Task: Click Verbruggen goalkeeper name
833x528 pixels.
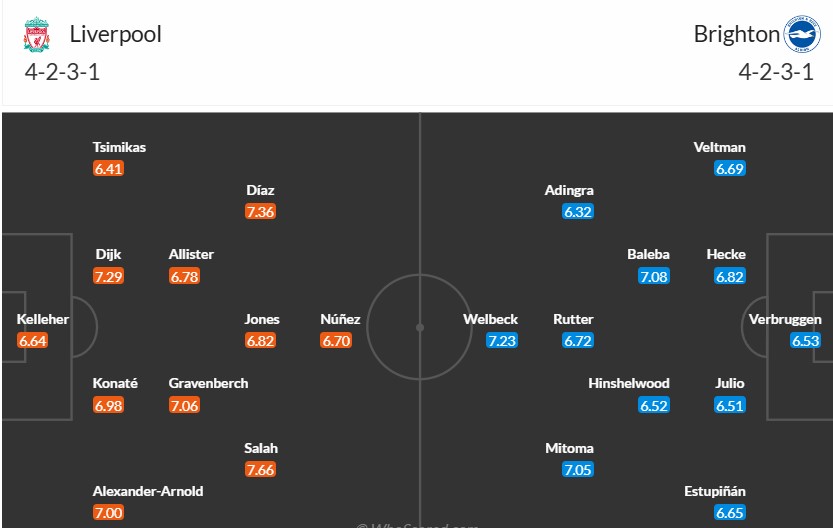Action: tap(785, 319)
